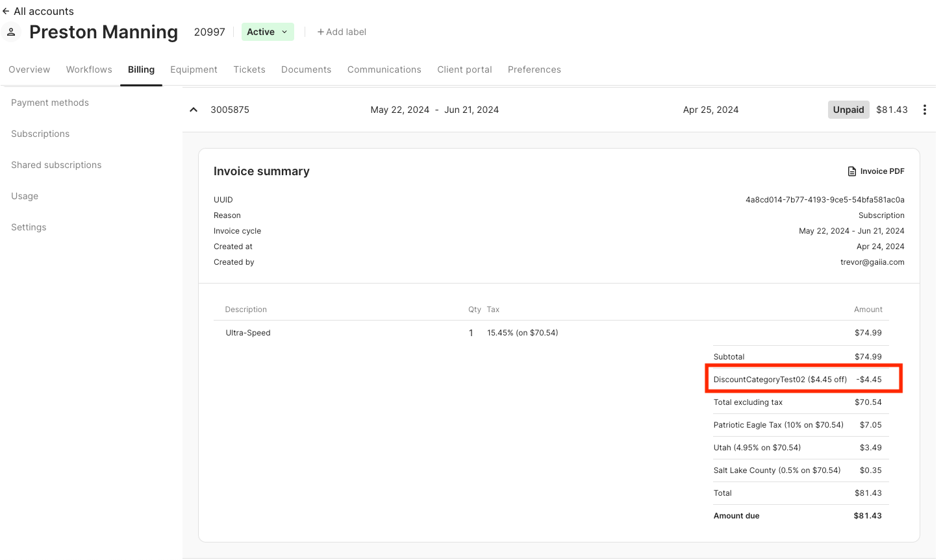Open the Tickets tab
The width and height of the screenshot is (943, 560).
(x=249, y=69)
